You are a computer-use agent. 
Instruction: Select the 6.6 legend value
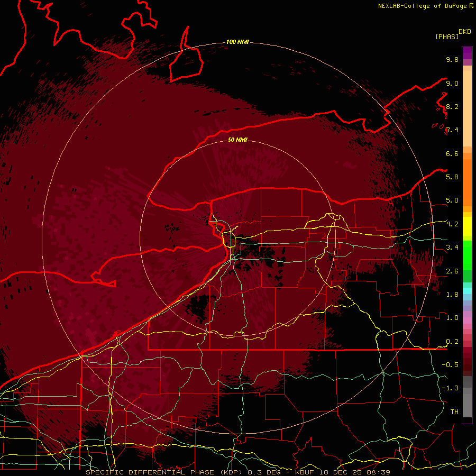(x=452, y=153)
